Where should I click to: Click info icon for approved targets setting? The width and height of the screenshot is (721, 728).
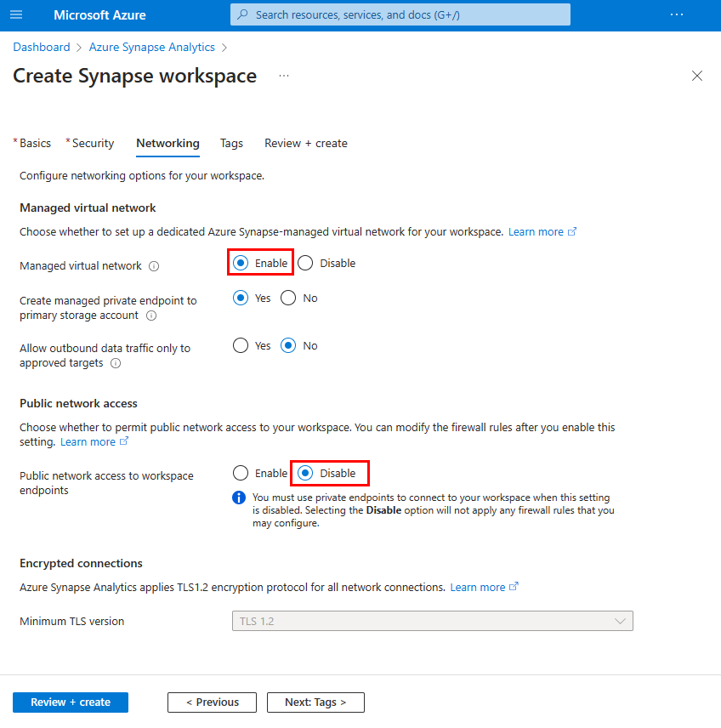(x=116, y=363)
